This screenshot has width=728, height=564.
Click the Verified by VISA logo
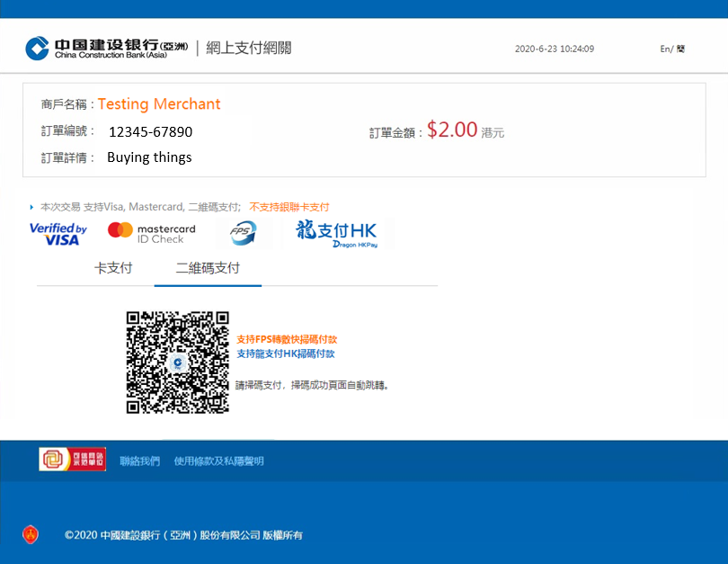click(x=58, y=234)
